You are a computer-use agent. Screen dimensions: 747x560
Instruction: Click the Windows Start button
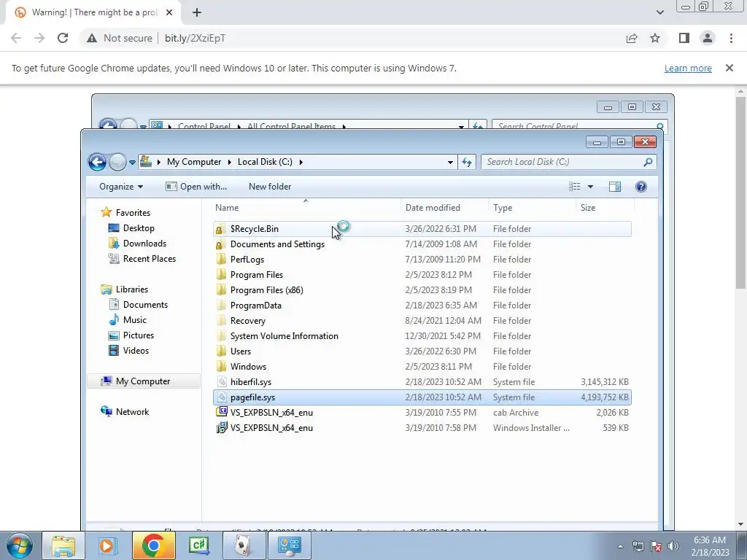click(19, 545)
